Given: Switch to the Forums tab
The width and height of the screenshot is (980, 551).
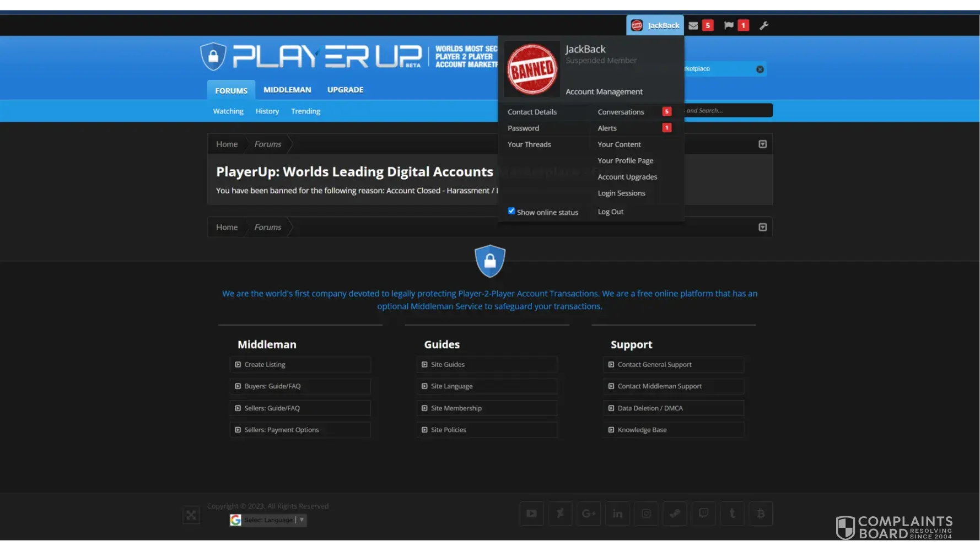Looking at the screenshot, I should point(231,90).
